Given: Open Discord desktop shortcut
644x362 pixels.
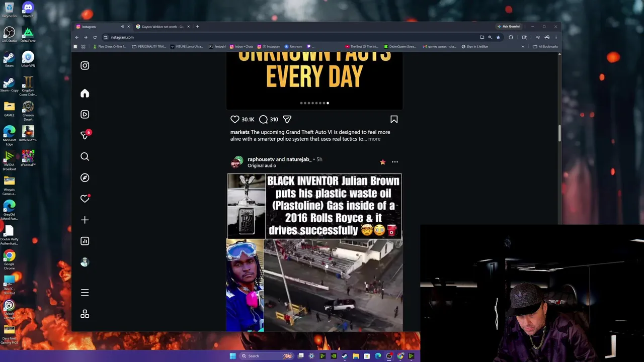Looking at the screenshot, I should click(x=28, y=10).
